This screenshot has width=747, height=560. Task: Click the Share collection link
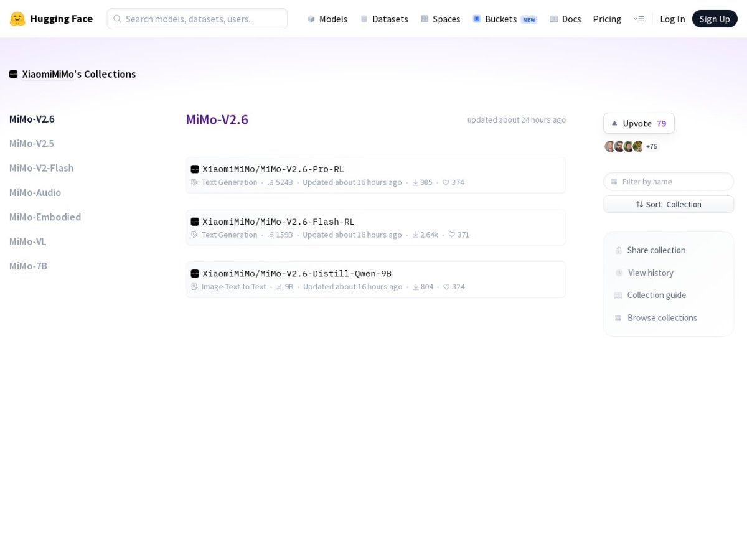click(x=656, y=250)
